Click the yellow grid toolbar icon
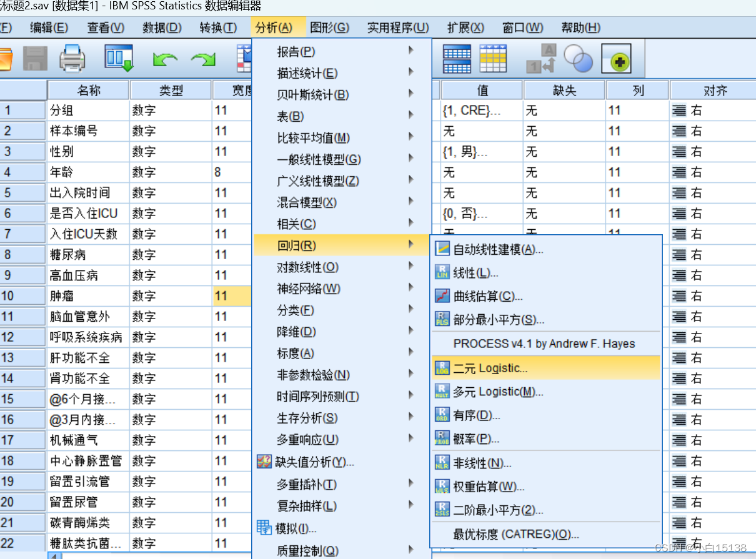Image resolution: width=756 pixels, height=559 pixels. click(493, 59)
